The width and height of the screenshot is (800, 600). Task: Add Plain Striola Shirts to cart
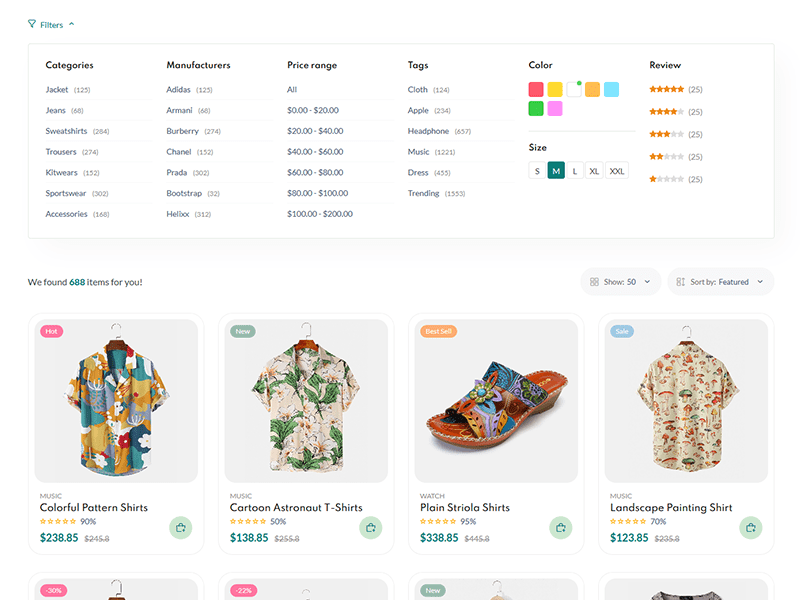(x=561, y=527)
